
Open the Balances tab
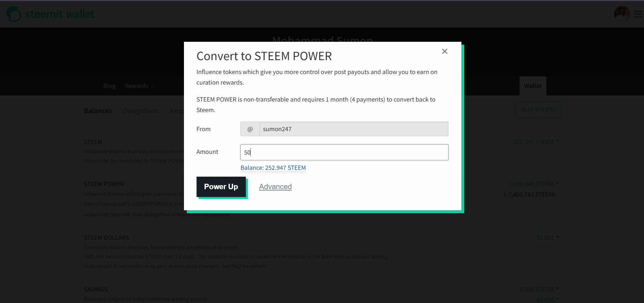click(x=98, y=111)
